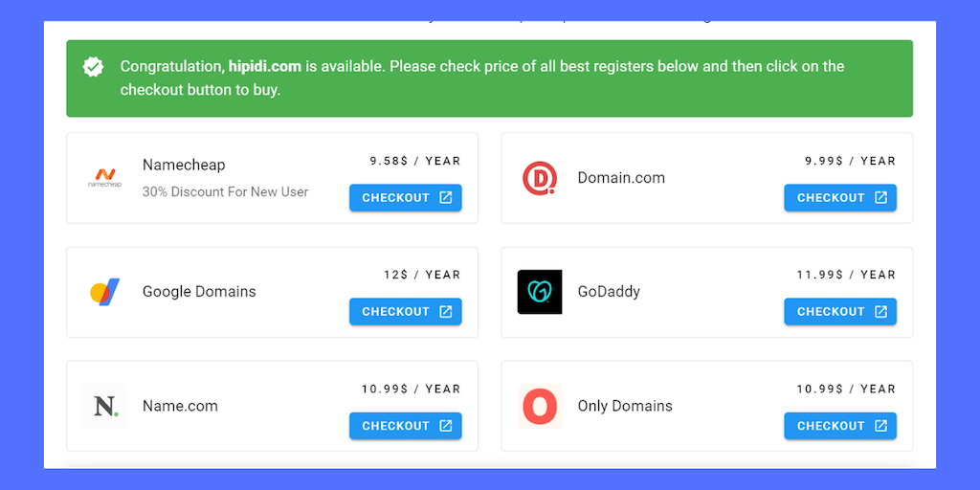980x490 pixels.
Task: Go to Name.com checkout
Action: pyautogui.click(x=405, y=426)
